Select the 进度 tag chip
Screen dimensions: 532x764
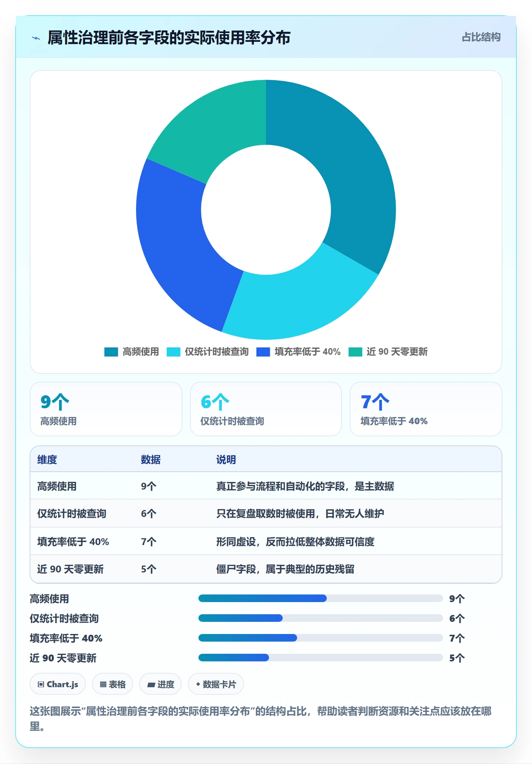[160, 684]
